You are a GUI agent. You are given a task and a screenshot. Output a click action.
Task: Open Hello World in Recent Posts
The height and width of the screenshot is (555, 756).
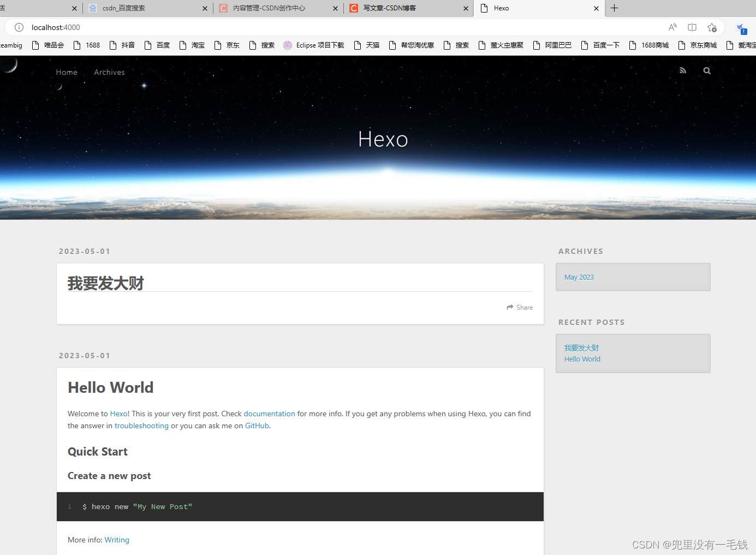click(x=582, y=359)
